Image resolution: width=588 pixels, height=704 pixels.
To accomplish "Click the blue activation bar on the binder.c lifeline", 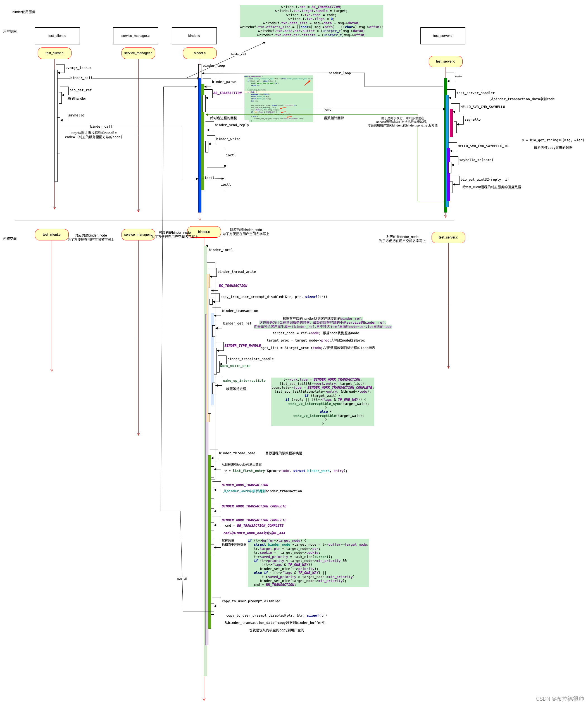I will [x=200, y=141].
